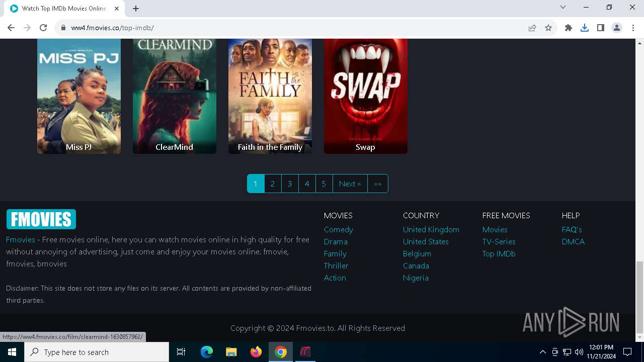644x362 pixels.
Task: Open the Comedy movies link
Action: (339, 229)
